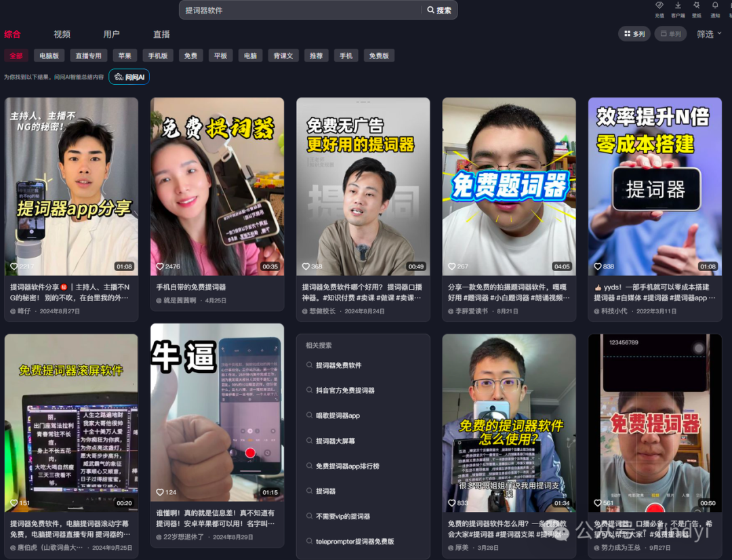Open the 通知 bell icon
The width and height of the screenshot is (732, 560).
pos(715,5)
